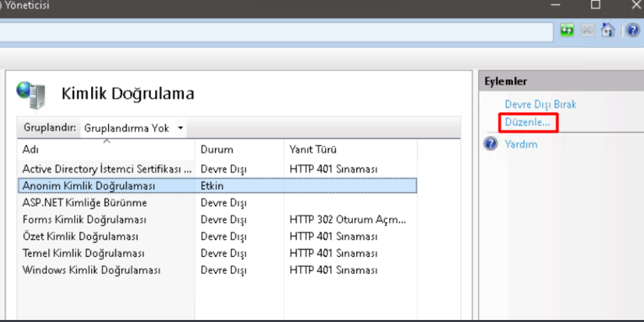Sort by the Yanıt Türü column header
This screenshot has width=644, height=322.
point(350,149)
